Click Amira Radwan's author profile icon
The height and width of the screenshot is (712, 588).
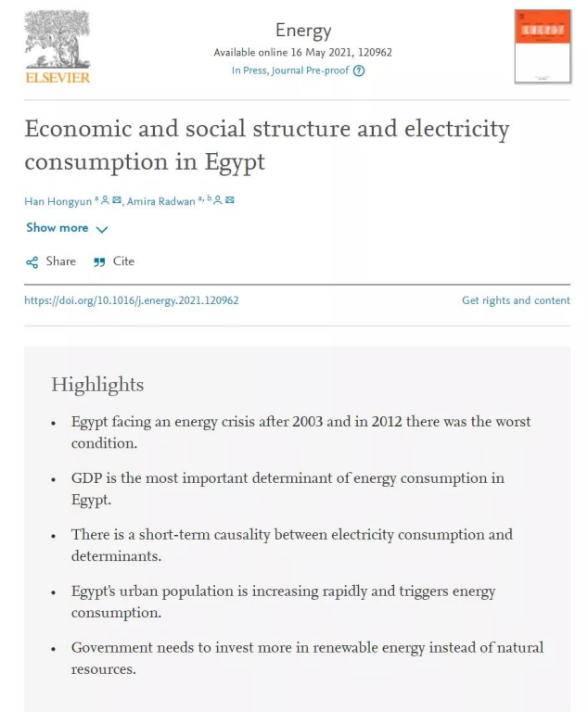pyautogui.click(x=217, y=200)
